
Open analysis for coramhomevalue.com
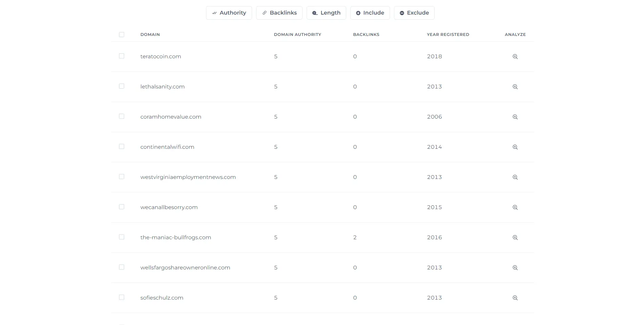coord(515,117)
